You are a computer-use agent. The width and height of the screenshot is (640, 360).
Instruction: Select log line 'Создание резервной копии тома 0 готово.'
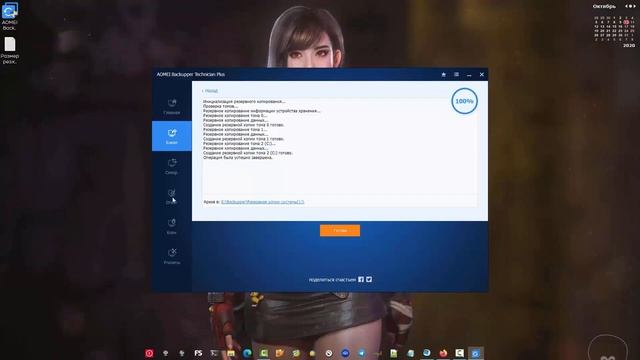coord(243,125)
